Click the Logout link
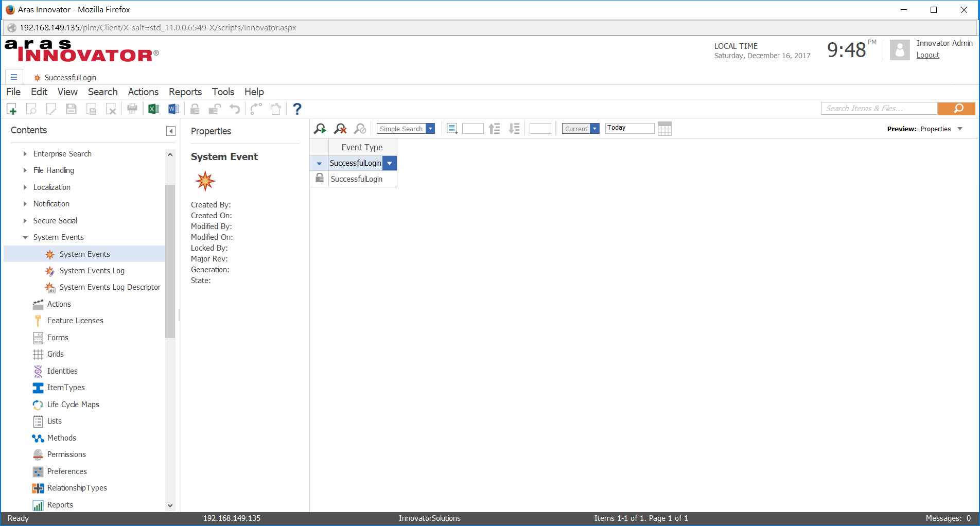This screenshot has height=526, width=980. (x=927, y=55)
